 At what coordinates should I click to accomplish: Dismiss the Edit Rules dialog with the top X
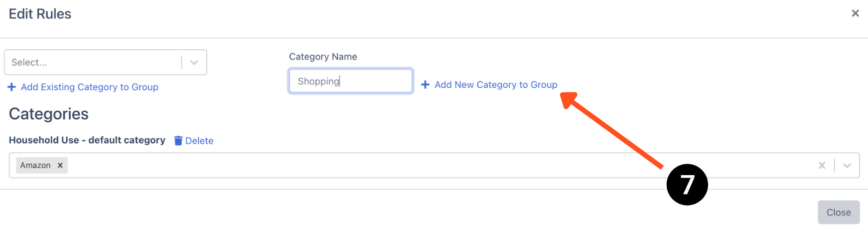pyautogui.click(x=855, y=13)
